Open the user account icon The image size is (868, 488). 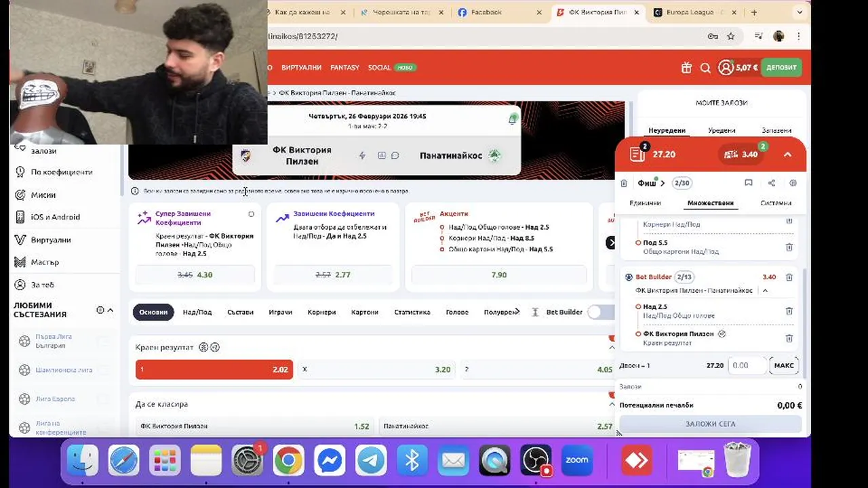[x=726, y=68]
